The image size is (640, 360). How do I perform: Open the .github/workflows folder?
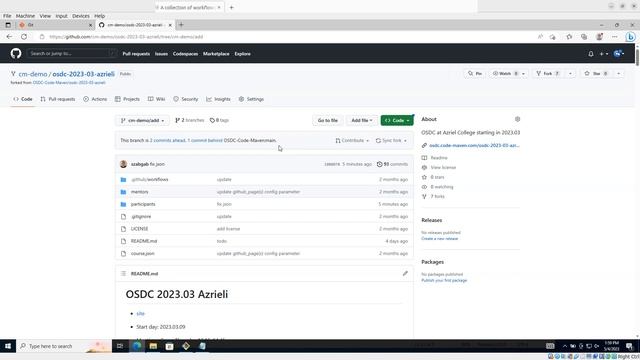pos(150,180)
